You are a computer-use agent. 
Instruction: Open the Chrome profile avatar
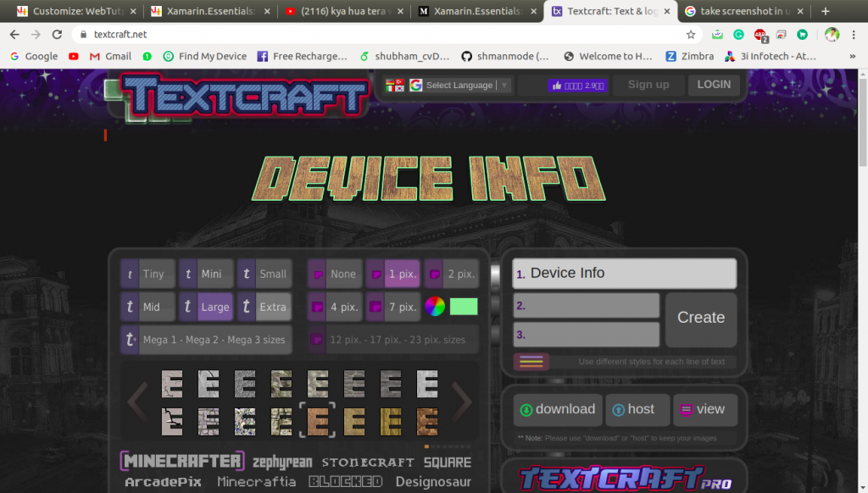tap(832, 34)
